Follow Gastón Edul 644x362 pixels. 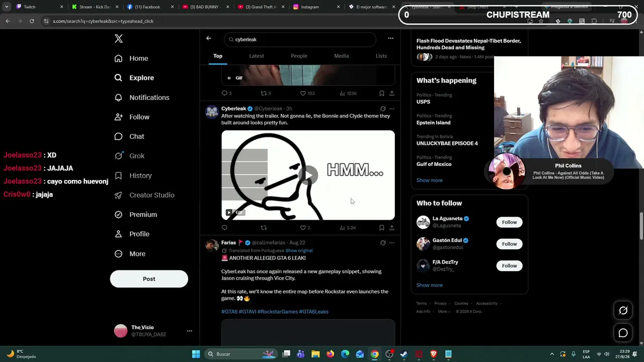point(509,244)
